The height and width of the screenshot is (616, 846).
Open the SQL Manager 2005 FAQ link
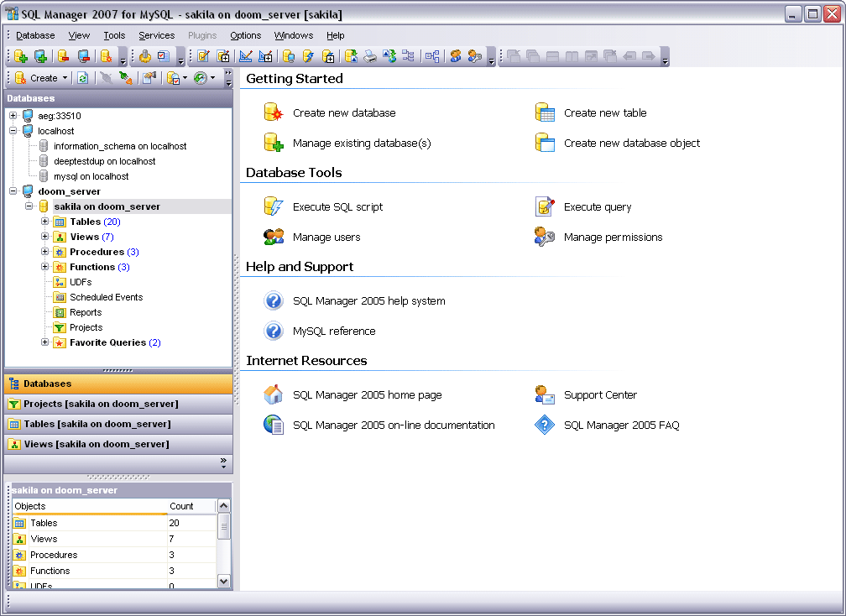(607, 425)
